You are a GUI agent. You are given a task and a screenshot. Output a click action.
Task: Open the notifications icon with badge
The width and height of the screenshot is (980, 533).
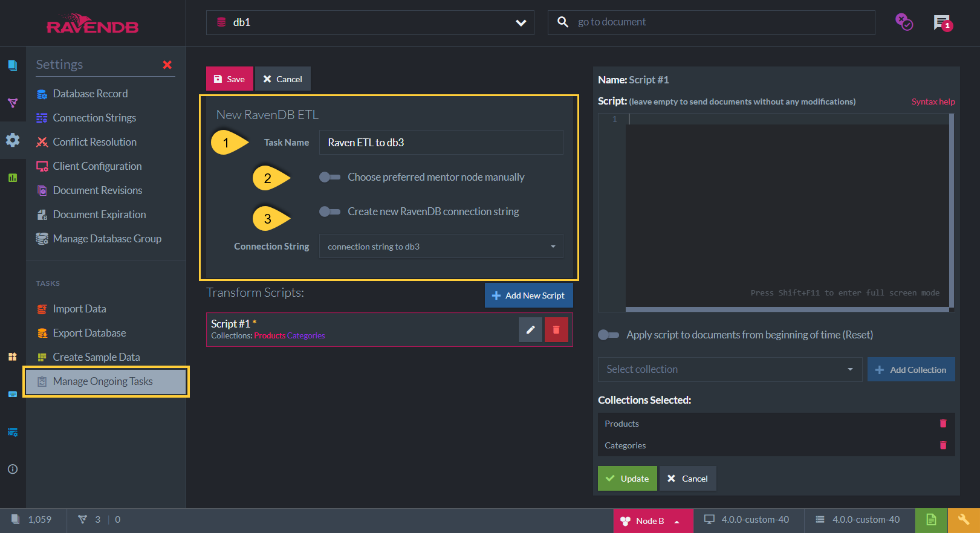(x=943, y=23)
